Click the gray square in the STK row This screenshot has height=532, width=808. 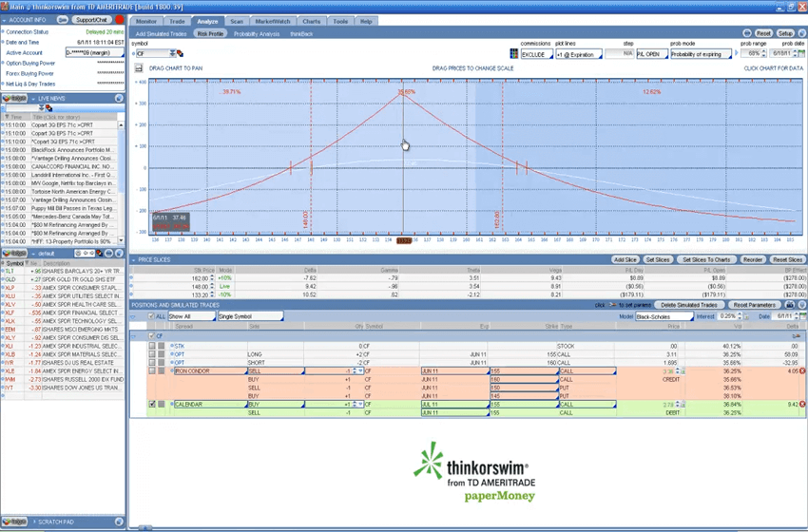pos(162,346)
